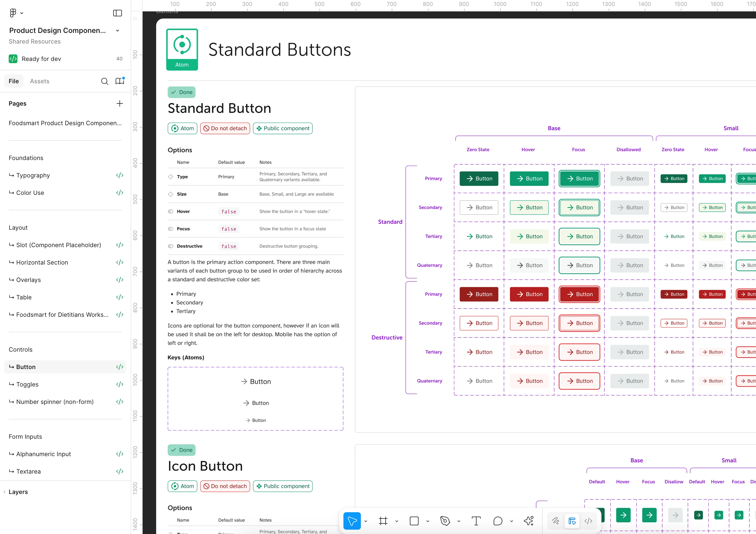Expand the file name dropdown chevron
756x534 pixels.
tap(118, 30)
